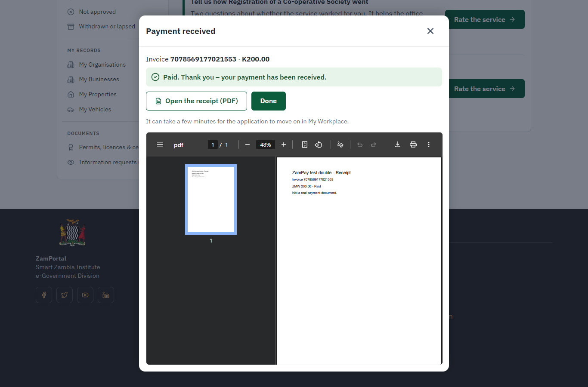Print the receipt PDF
588x387 pixels.
(413, 144)
